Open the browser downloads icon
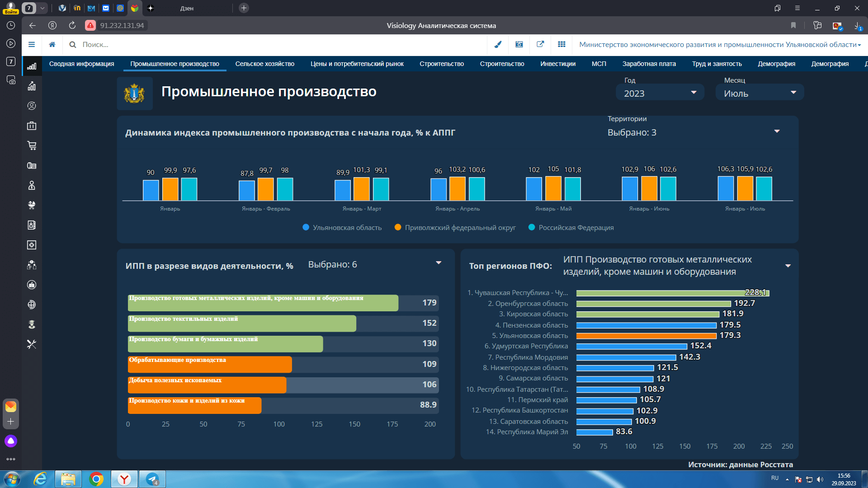Image resolution: width=868 pixels, height=488 pixels. click(857, 26)
